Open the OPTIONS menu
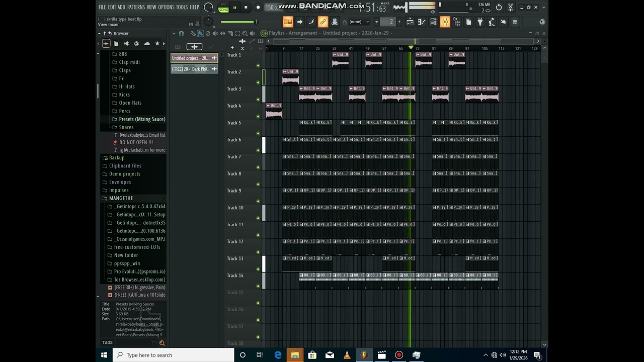 (x=166, y=7)
